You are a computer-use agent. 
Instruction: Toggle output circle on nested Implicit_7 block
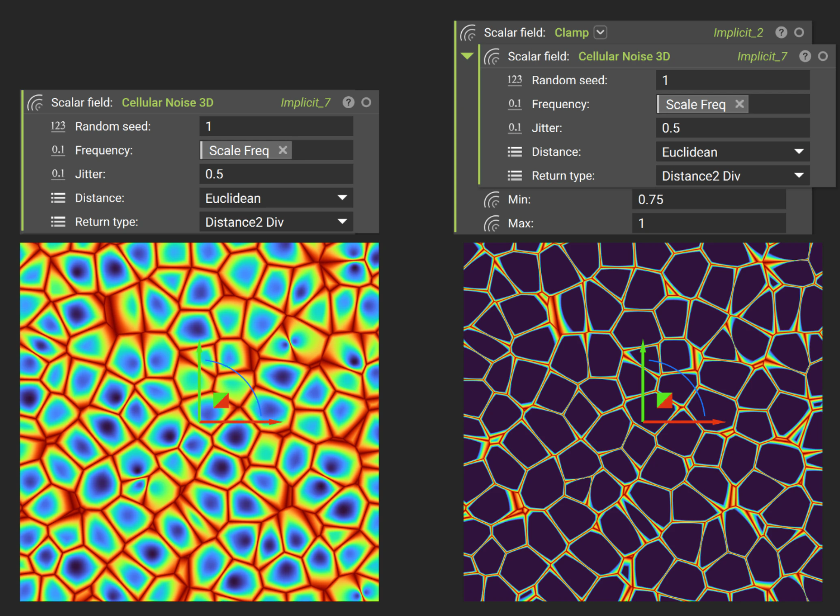tap(823, 56)
